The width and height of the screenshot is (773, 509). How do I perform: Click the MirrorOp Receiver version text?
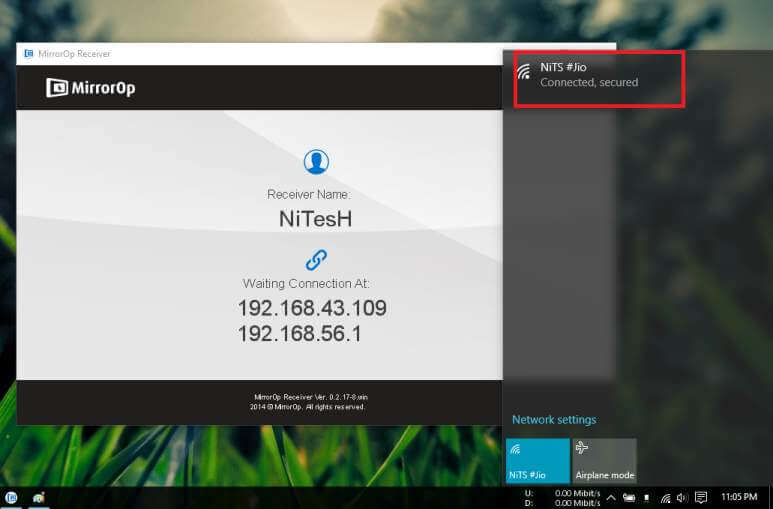point(311,397)
